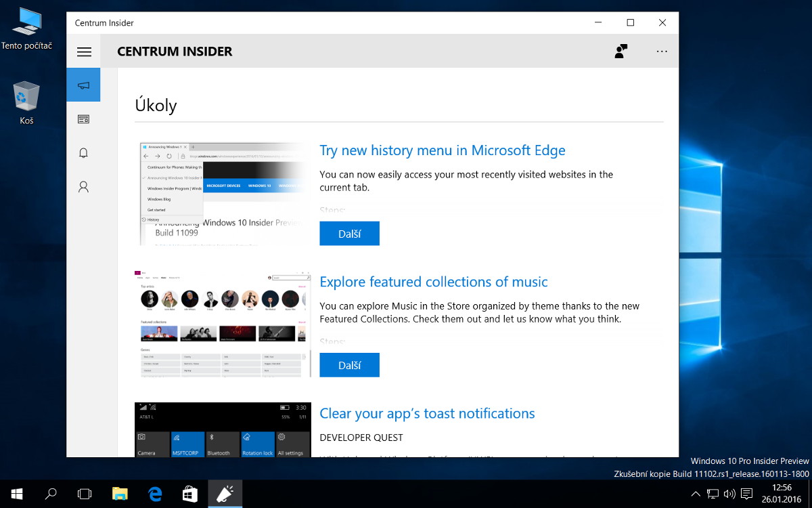The height and width of the screenshot is (508, 812).
Task: Launch File Explorer from the taskbar
Action: (120, 494)
